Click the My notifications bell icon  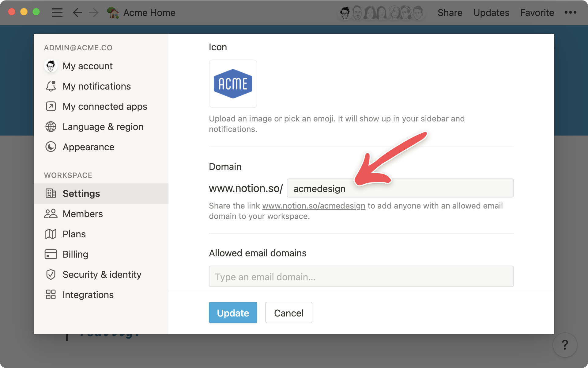pyautogui.click(x=51, y=86)
